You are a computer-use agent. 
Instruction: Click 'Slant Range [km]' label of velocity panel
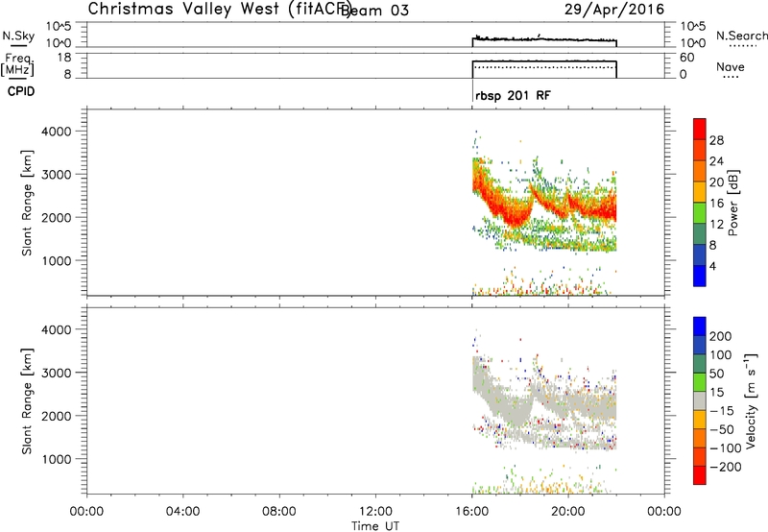[27, 401]
